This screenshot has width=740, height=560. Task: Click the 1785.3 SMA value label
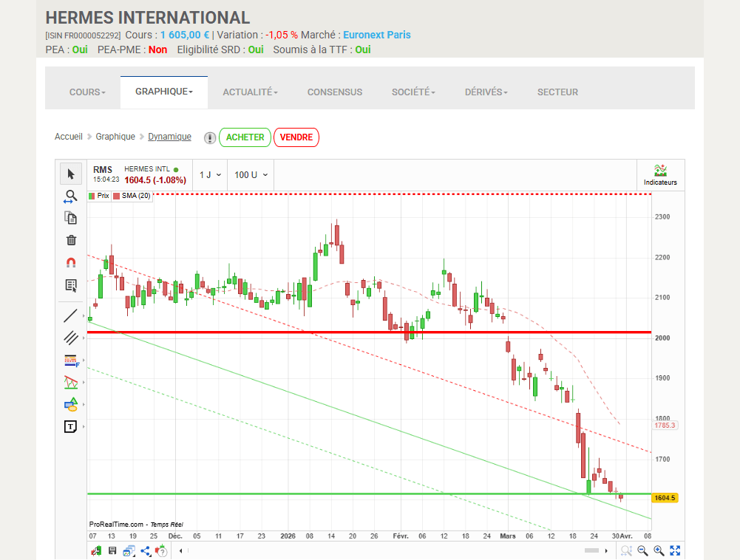click(x=665, y=425)
